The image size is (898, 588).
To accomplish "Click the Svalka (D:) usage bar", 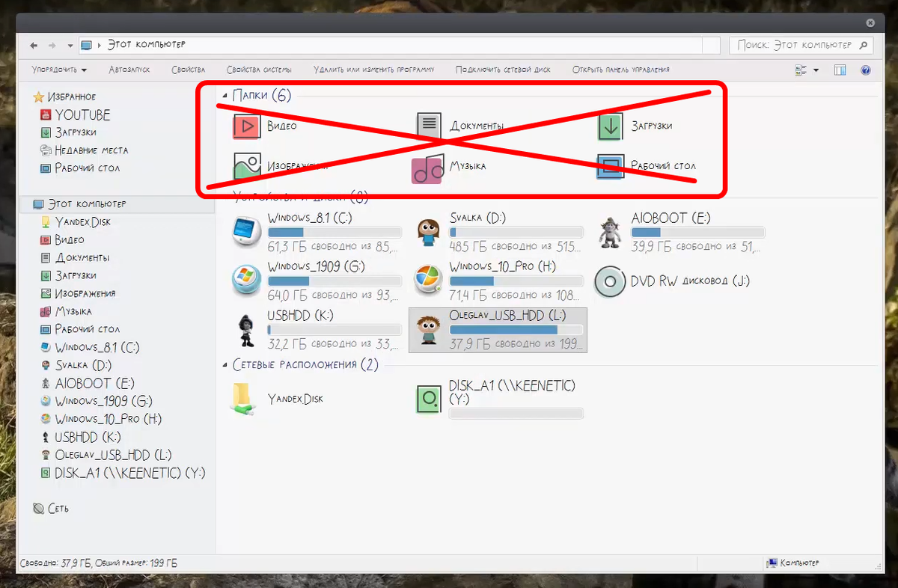I will (x=516, y=233).
